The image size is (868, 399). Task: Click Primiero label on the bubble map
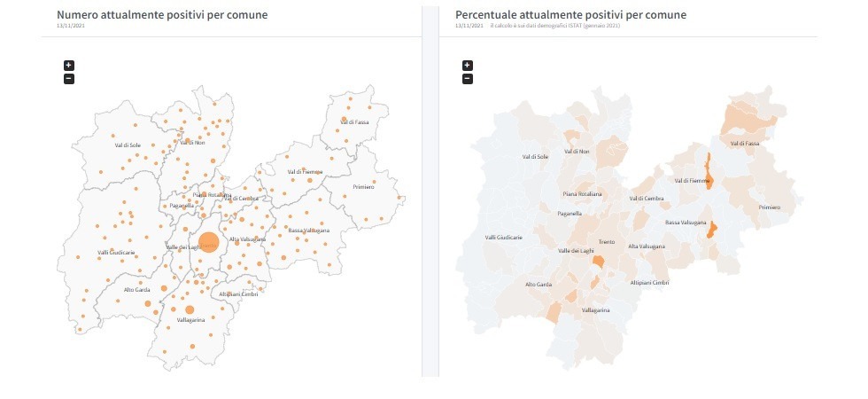363,187
